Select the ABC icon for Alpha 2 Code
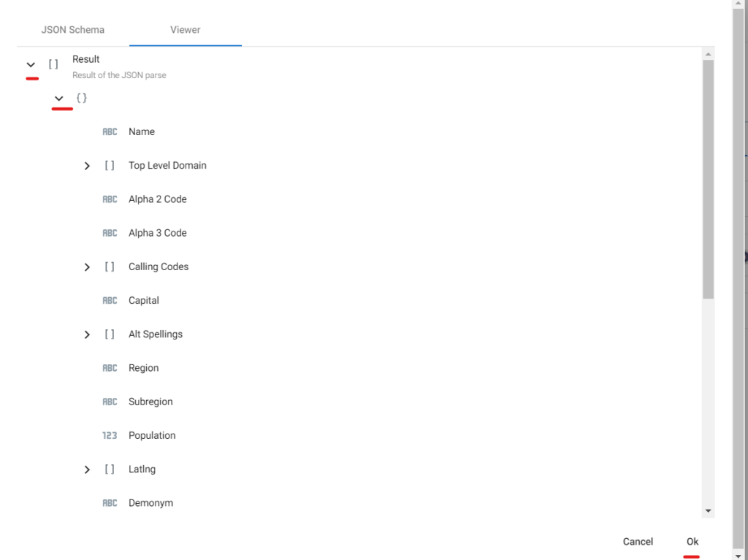Viewport: 748px width, 560px height. 110,199
